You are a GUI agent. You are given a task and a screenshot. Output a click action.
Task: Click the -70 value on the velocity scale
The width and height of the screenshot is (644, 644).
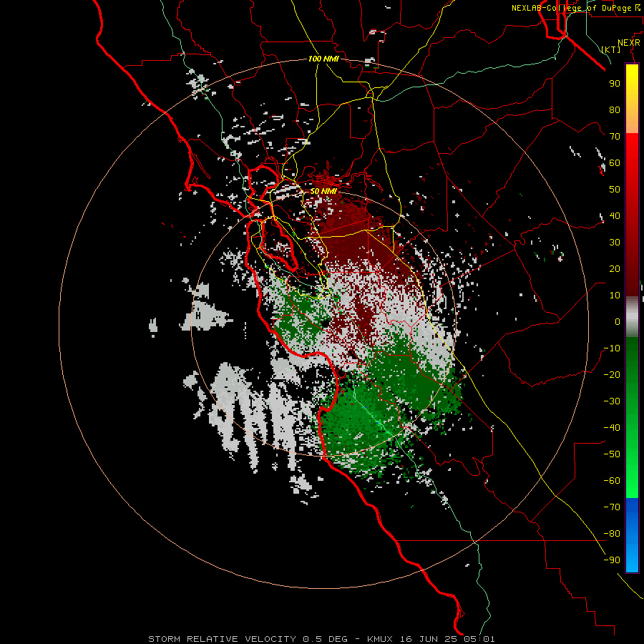[x=612, y=507]
